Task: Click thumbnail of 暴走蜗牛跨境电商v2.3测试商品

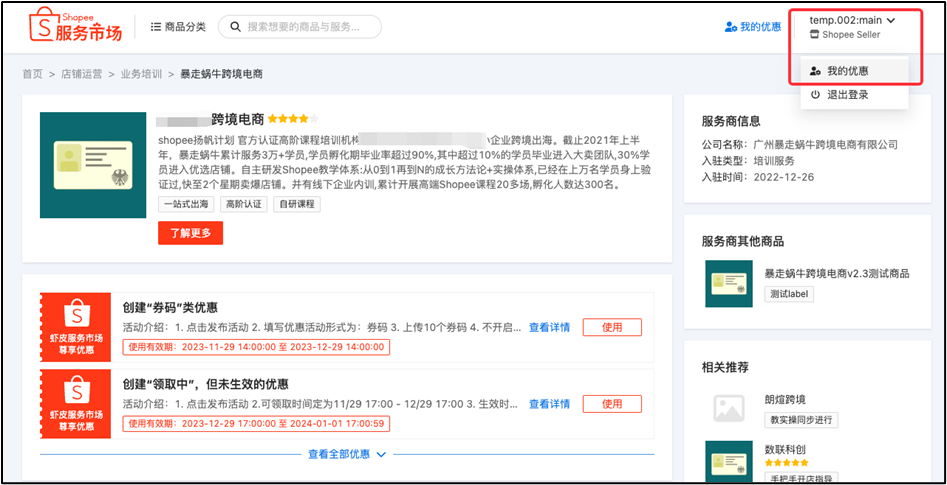Action: point(729,284)
